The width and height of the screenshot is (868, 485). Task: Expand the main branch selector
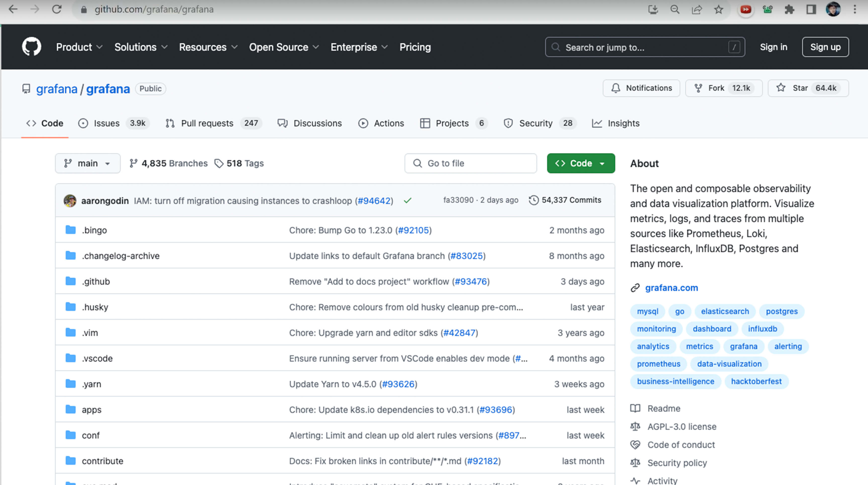click(x=88, y=163)
